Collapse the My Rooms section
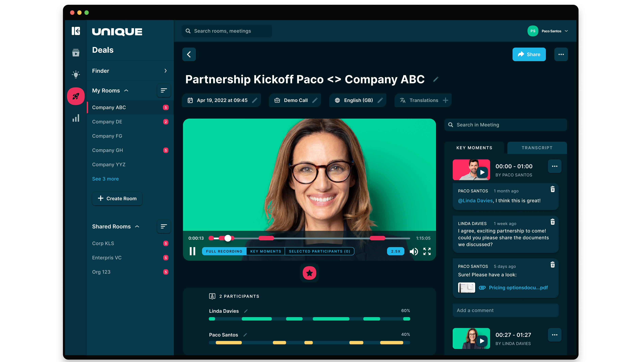644x362 pixels. point(126,91)
